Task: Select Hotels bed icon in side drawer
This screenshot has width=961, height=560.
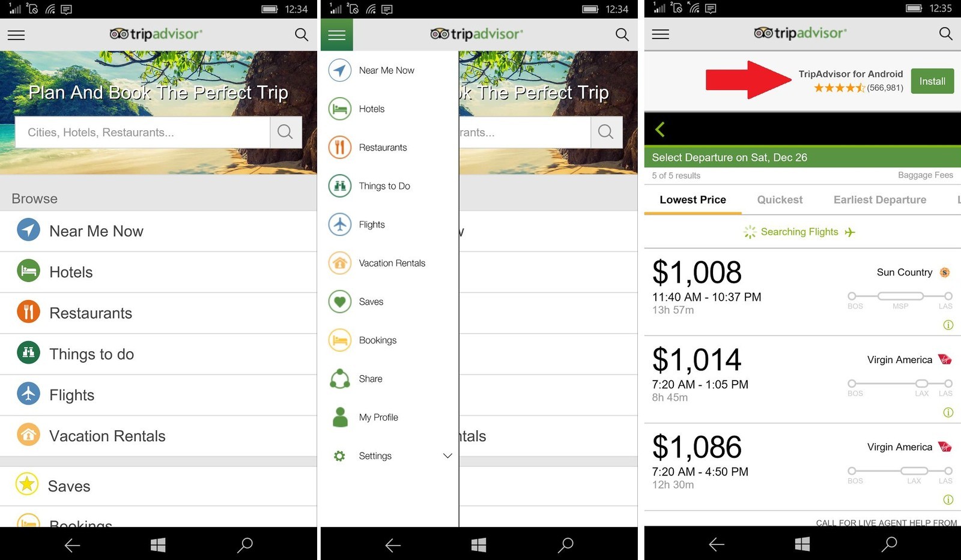Action: (340, 109)
